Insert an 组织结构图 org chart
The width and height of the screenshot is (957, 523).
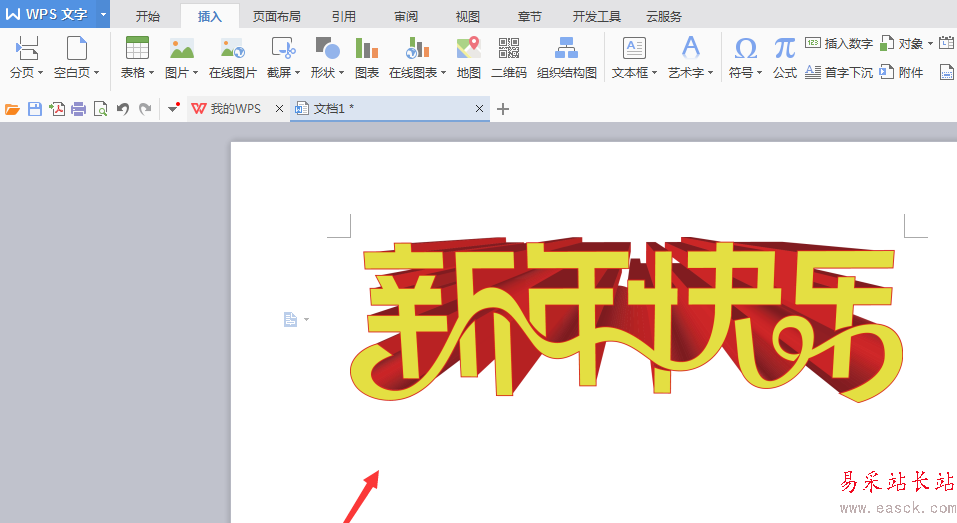(566, 58)
